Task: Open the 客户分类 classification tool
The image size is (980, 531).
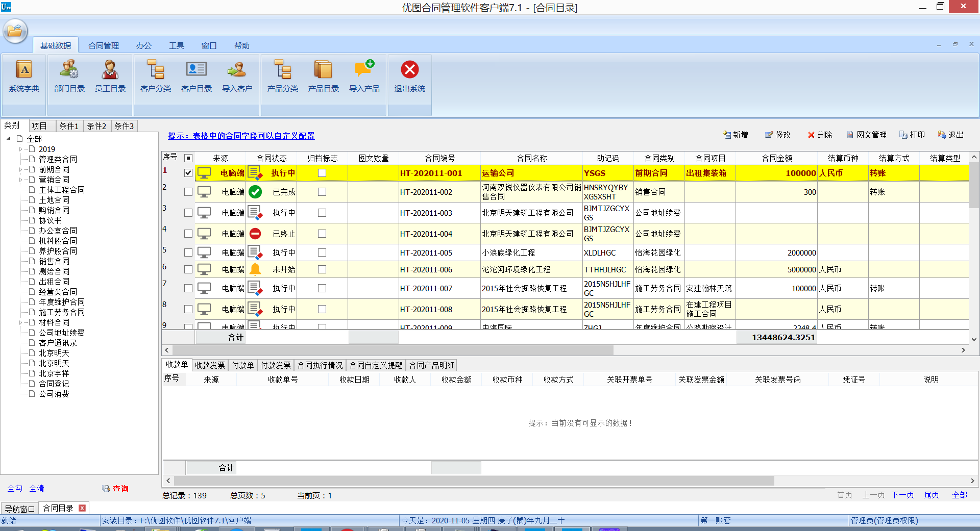Action: pos(155,77)
